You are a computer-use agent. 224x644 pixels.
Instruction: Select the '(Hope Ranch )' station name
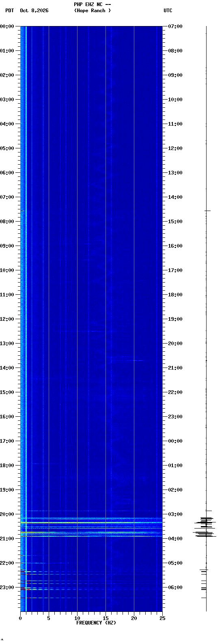click(93, 11)
